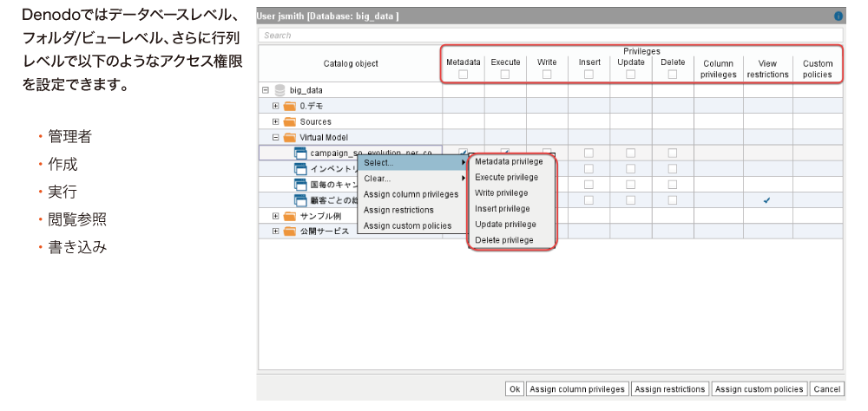This screenshot has width=868, height=411.
Task: Click the View restrictions column header
Action: [768, 69]
